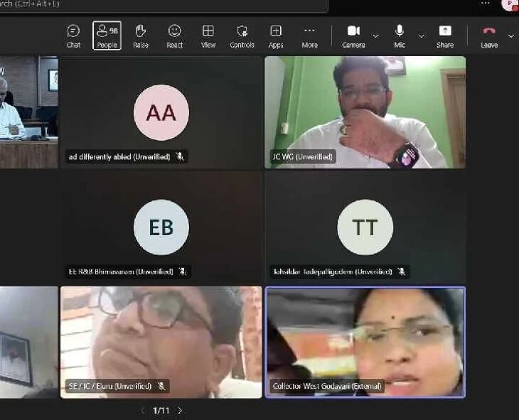Select the Collector West Godavari video tile
The image size is (519, 420).
(x=365, y=341)
